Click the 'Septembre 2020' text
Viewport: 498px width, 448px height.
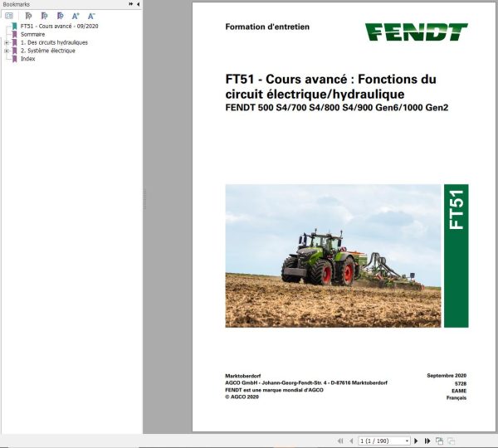coord(447,376)
